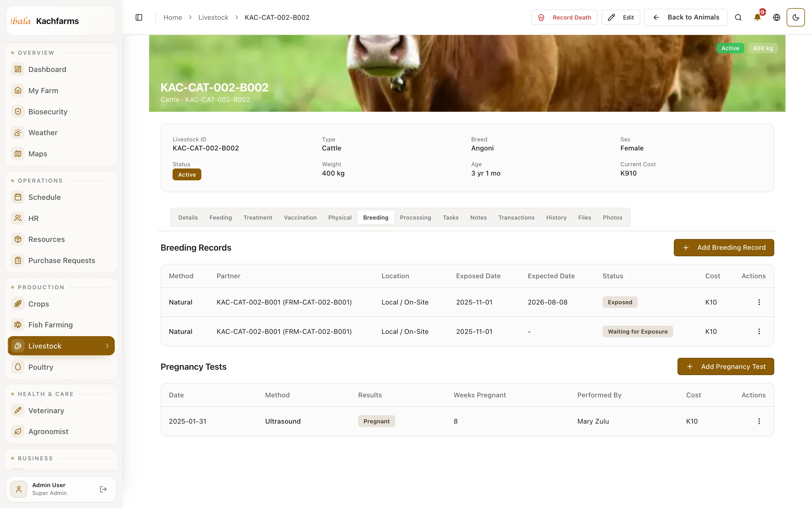The height and width of the screenshot is (508, 812).
Task: Click Back to Animals button
Action: click(685, 17)
